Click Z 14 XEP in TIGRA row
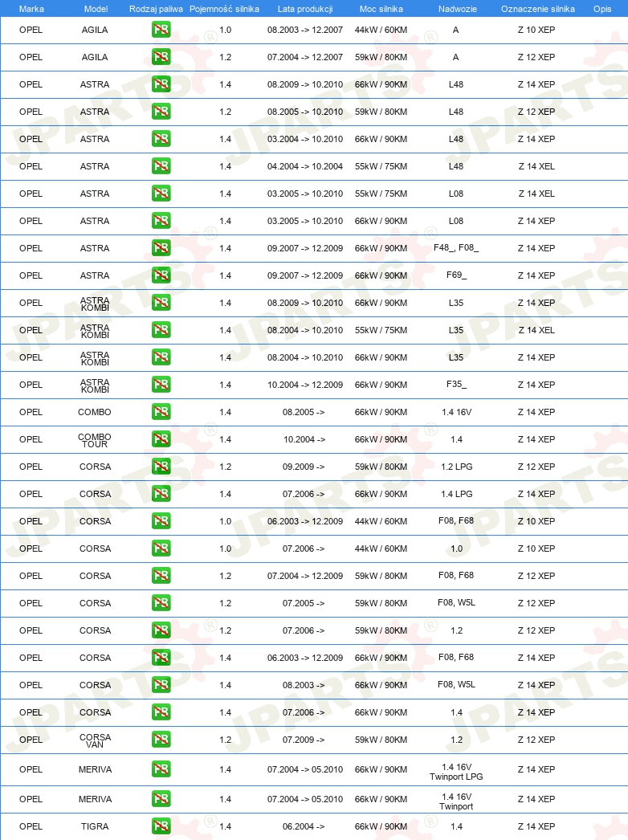Viewport: 628px width, 840px height. click(536, 826)
